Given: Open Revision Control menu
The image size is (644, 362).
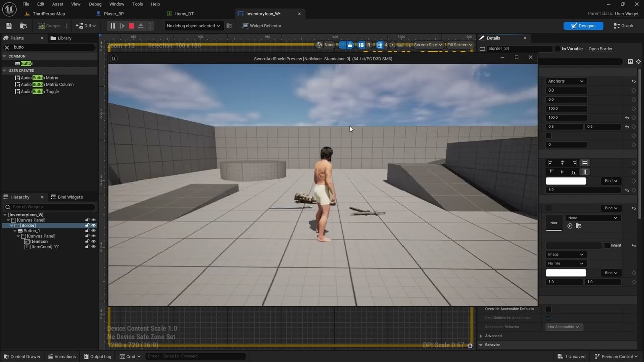Looking at the screenshot, I should pos(616,357).
